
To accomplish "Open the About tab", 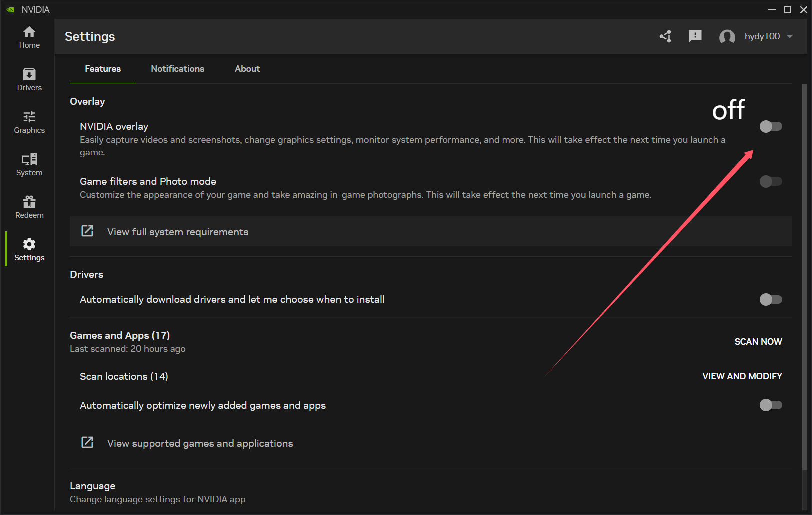I will tap(247, 69).
